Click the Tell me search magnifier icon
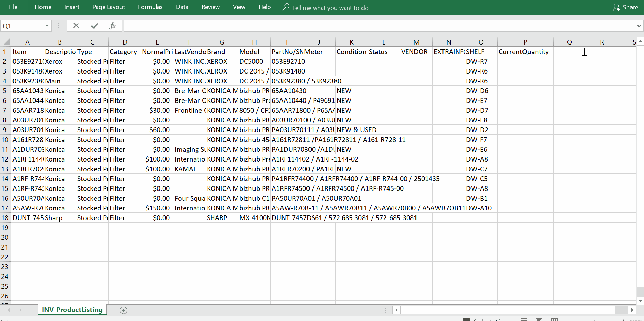 click(286, 7)
